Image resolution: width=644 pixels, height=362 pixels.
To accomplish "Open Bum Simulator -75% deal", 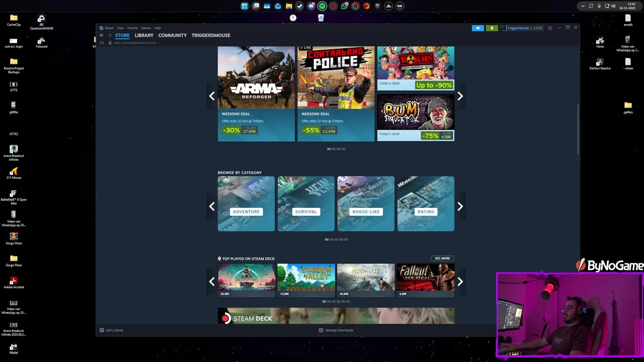I will pos(416,118).
